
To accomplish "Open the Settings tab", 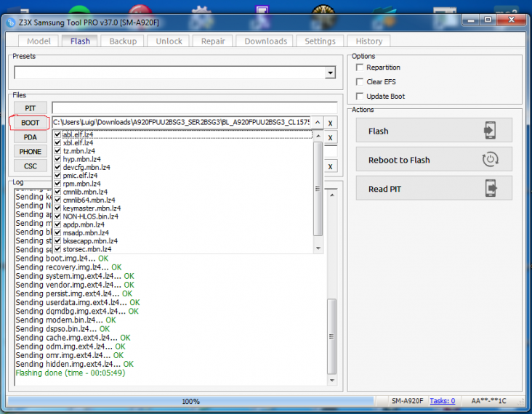I will click(320, 41).
